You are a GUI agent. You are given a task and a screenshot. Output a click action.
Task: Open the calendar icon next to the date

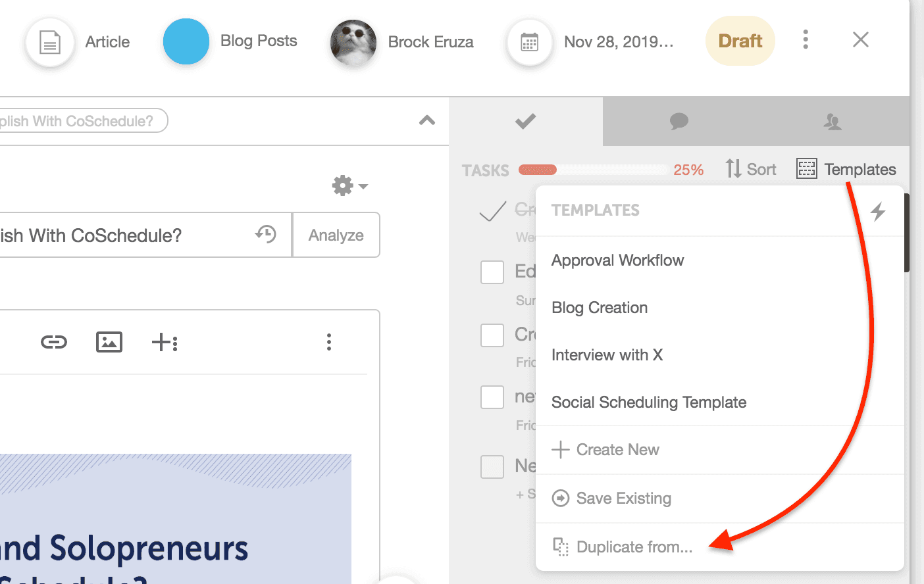(530, 43)
